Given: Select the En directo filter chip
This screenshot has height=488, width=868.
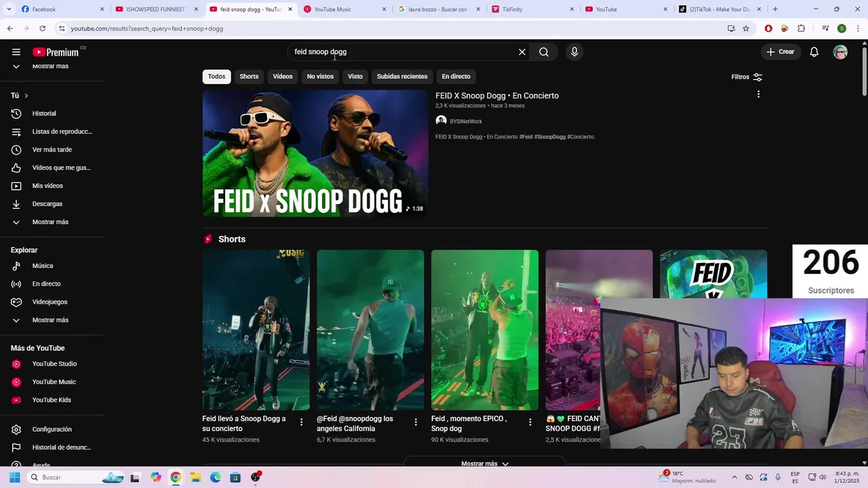Looking at the screenshot, I should pyautogui.click(x=456, y=77).
